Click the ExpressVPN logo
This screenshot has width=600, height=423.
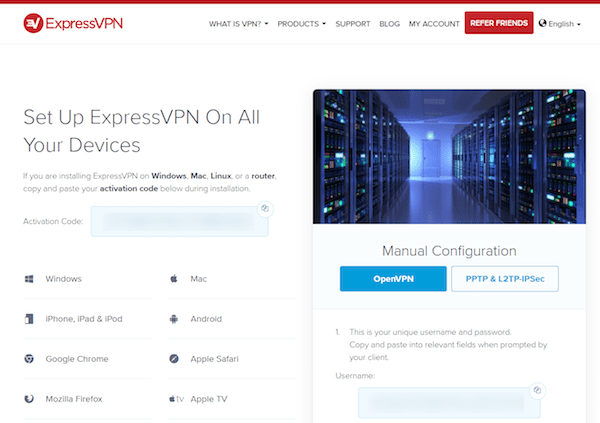point(73,23)
